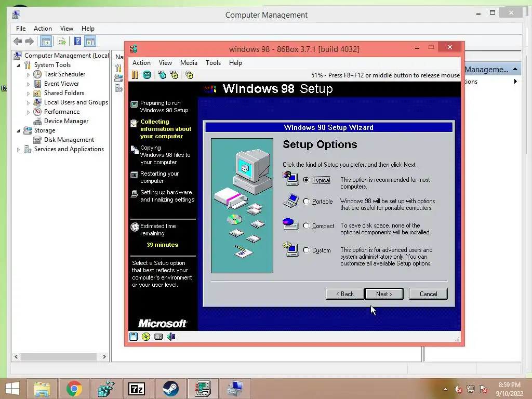Expand Services and Applications node

click(18, 149)
